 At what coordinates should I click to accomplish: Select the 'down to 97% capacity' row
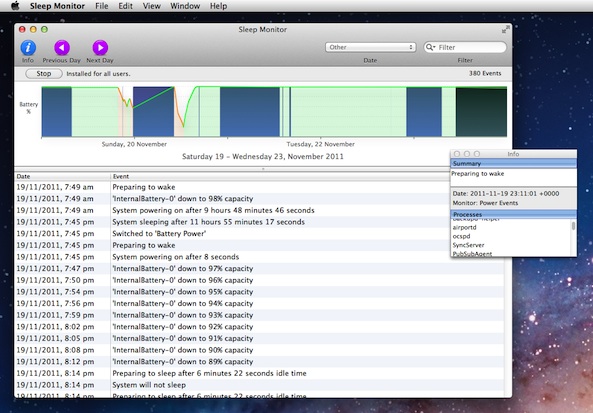(x=259, y=269)
